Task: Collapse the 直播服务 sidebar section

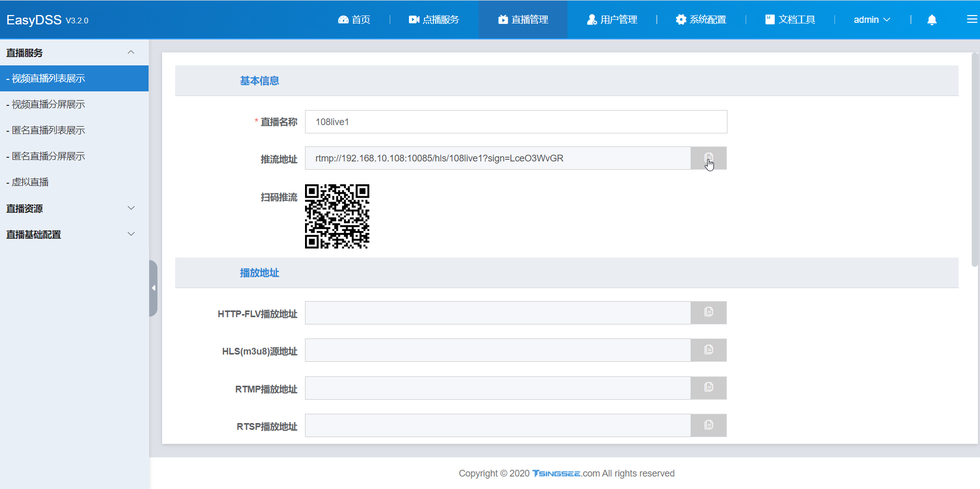Action: (74, 52)
